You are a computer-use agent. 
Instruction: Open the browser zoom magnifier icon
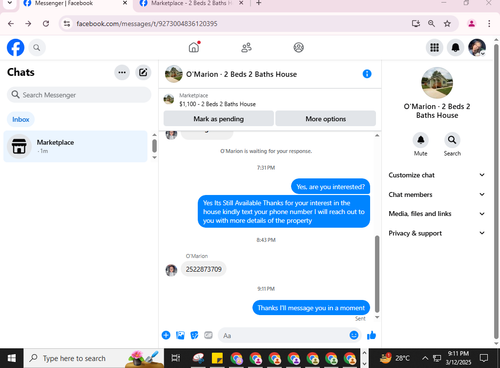click(x=431, y=24)
